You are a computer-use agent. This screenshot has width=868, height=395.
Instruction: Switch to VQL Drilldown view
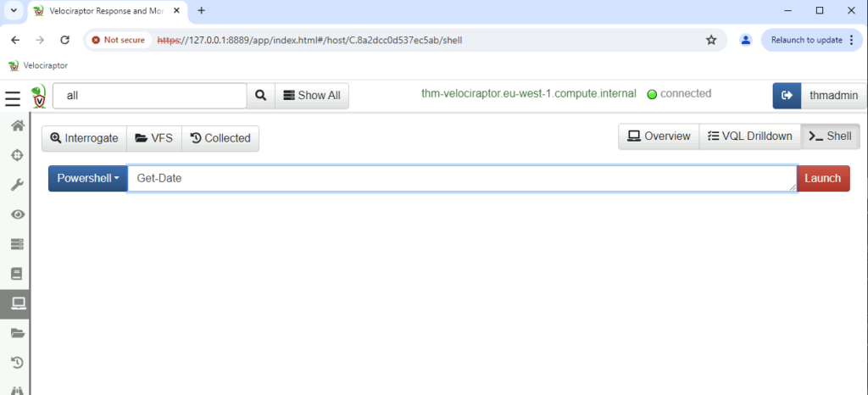[x=750, y=136]
